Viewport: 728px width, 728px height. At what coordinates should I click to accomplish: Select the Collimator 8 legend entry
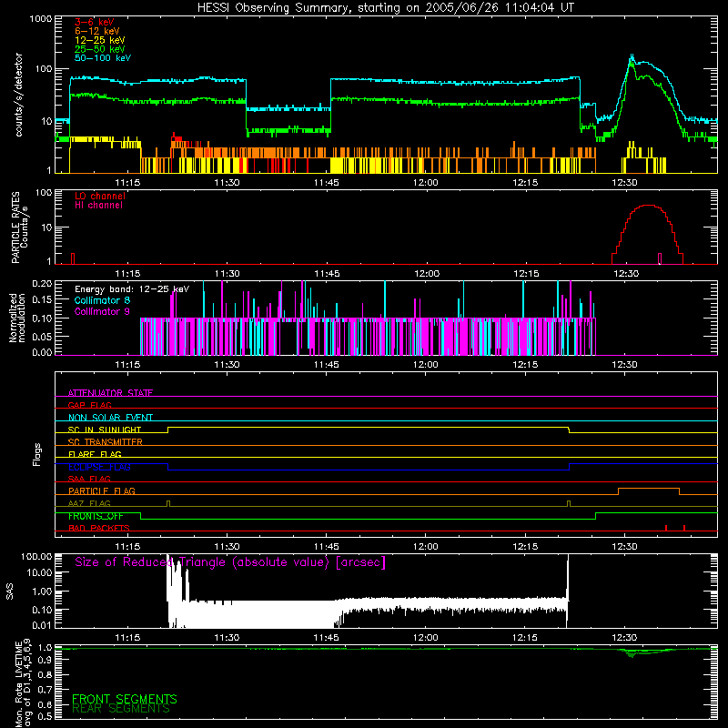coord(102,300)
